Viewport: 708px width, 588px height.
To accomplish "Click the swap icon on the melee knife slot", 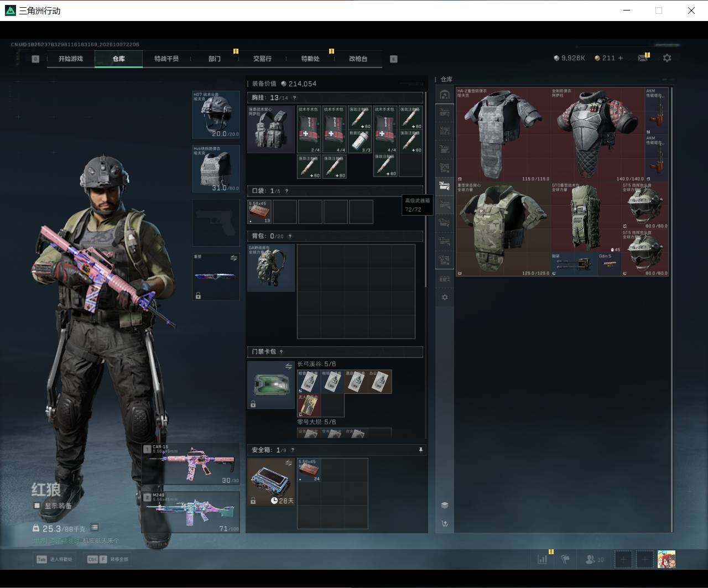I will [233, 258].
